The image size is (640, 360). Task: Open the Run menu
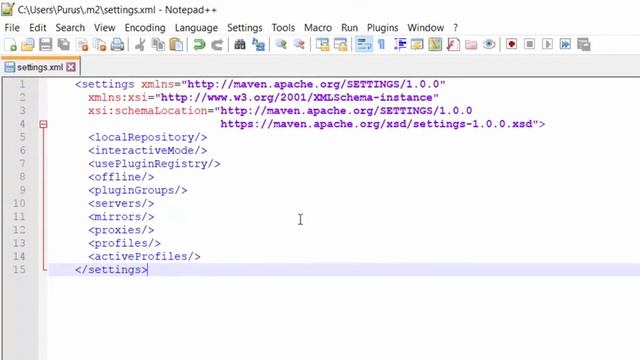click(349, 28)
